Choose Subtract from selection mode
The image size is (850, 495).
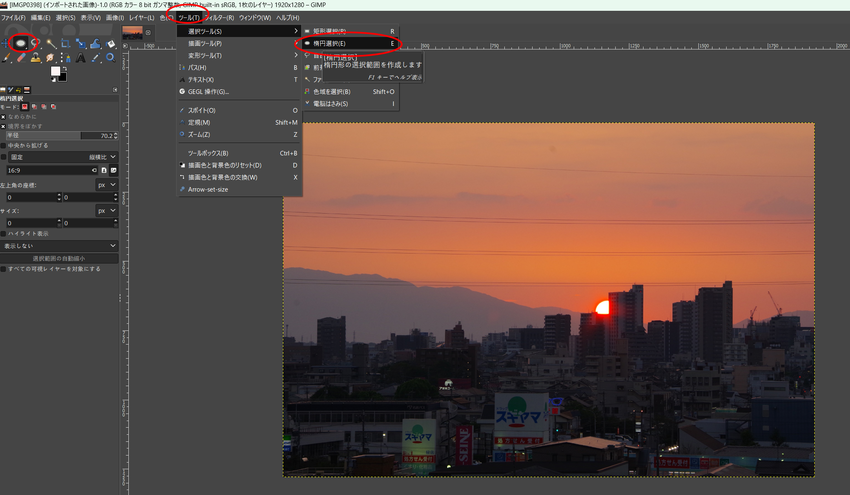click(x=44, y=107)
